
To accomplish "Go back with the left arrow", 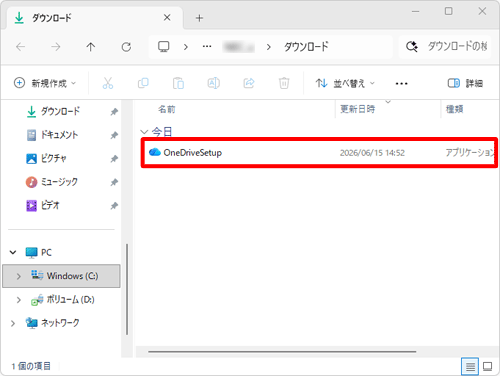I will (x=21, y=47).
